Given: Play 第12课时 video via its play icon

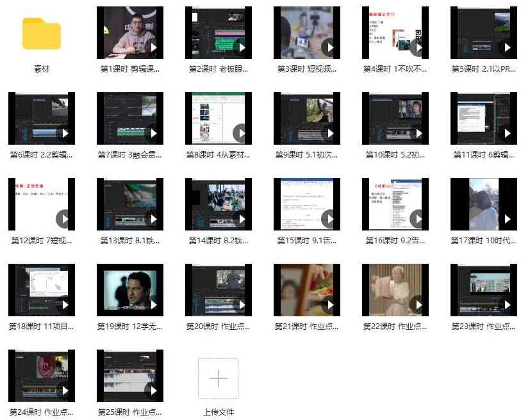Looking at the screenshot, I should coord(63,219).
